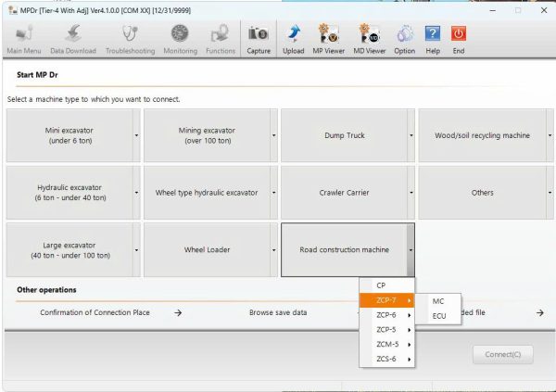Open the Help question mark icon
Image resolution: width=556 pixels, height=392 pixels.
point(433,39)
